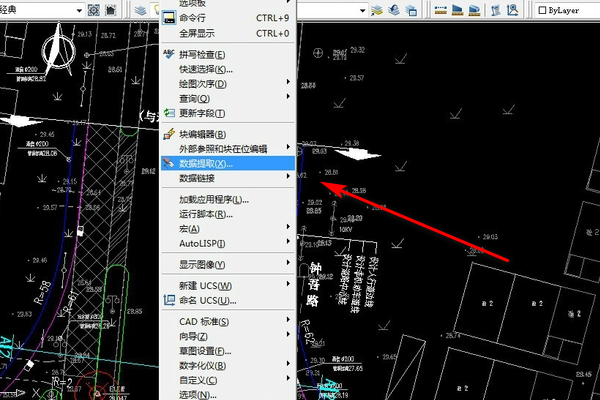Choose 命名 UCS(U)... from the menu

tap(227, 300)
